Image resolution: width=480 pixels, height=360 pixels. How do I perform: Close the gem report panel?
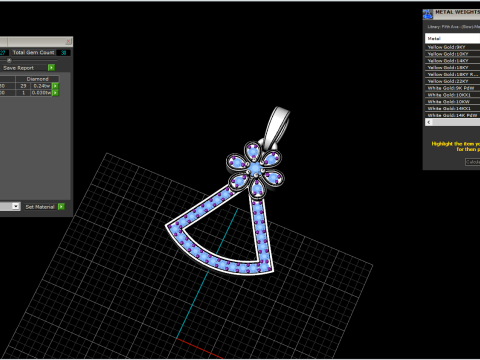[68, 41]
